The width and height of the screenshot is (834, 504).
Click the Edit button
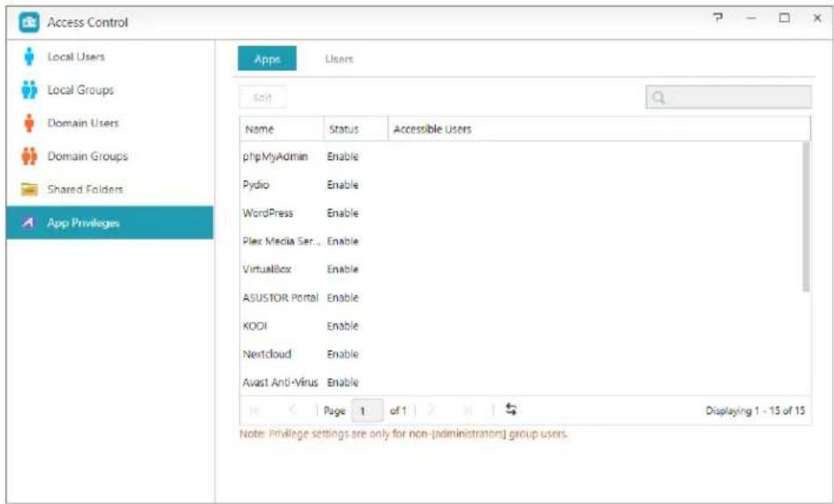tap(263, 97)
